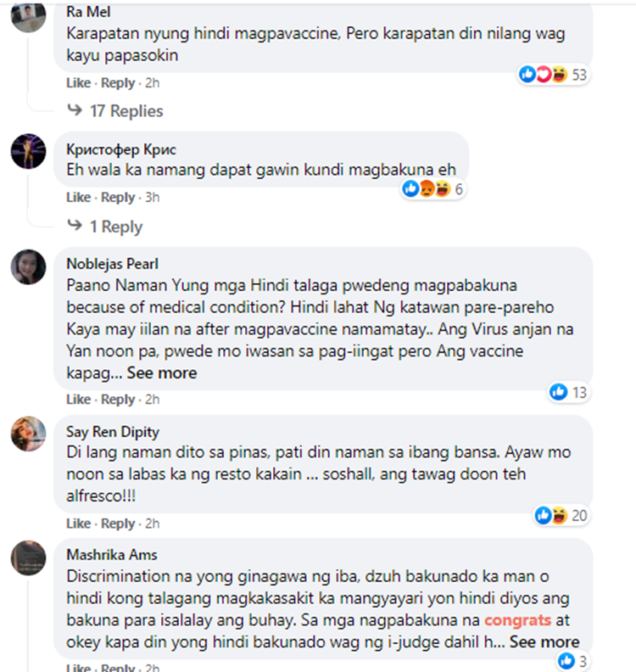Open Ra Mel's profile picture
636x672 pixels.
click(28, 15)
